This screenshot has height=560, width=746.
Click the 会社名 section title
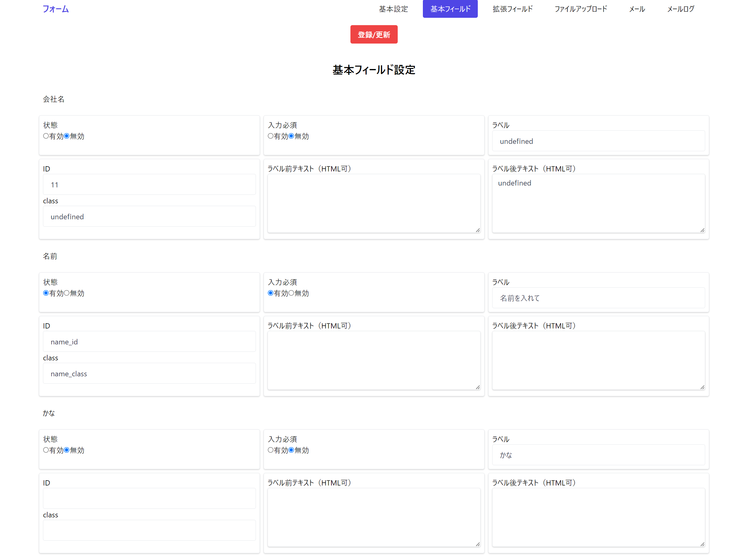(54, 99)
